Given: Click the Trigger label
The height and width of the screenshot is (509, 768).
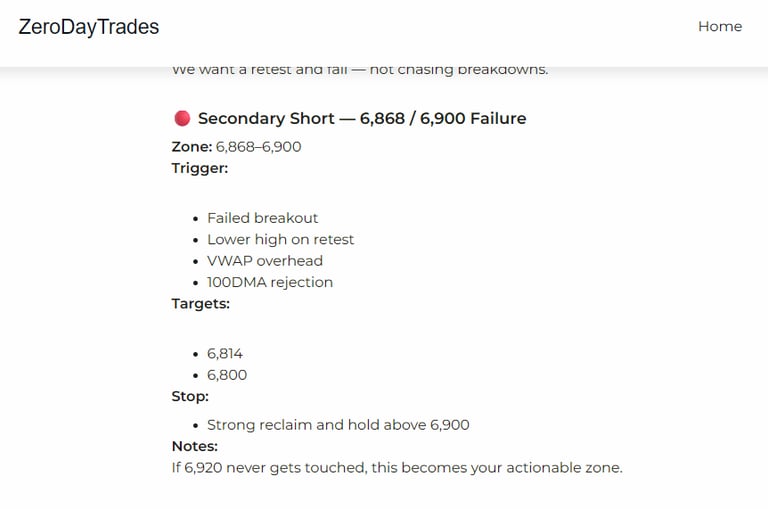Looking at the screenshot, I should pos(200,168).
